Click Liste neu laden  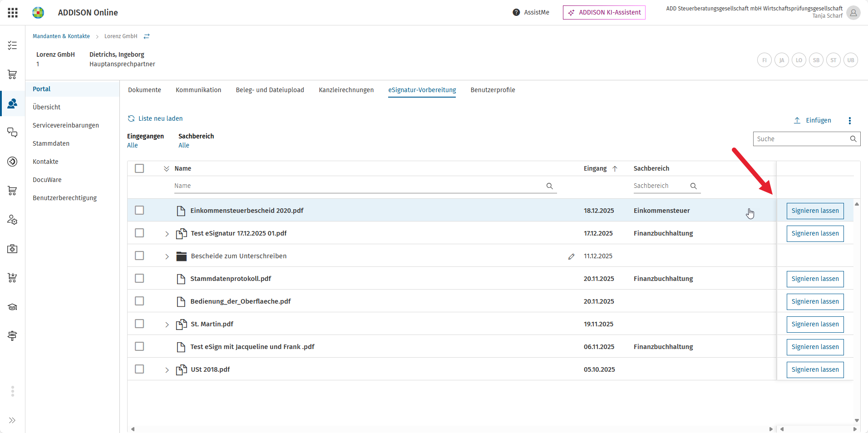click(155, 118)
